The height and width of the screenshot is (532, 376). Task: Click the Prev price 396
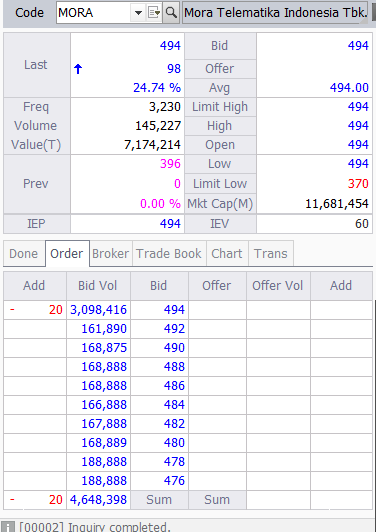pos(170,164)
